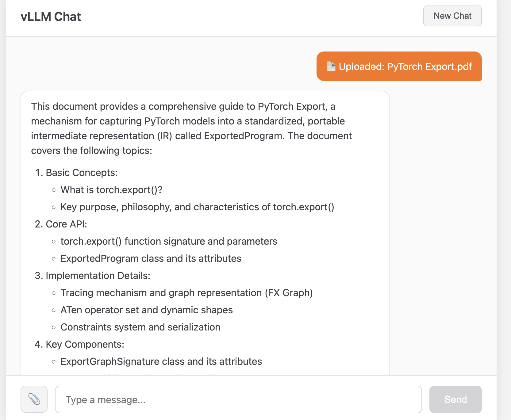Screen dimensions: 511x420
Task: Click the vLLM Chat title
Action: pyautogui.click(x=51, y=17)
